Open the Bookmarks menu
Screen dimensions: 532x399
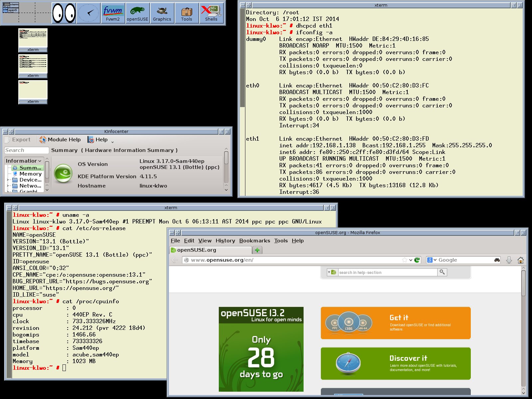(254, 241)
